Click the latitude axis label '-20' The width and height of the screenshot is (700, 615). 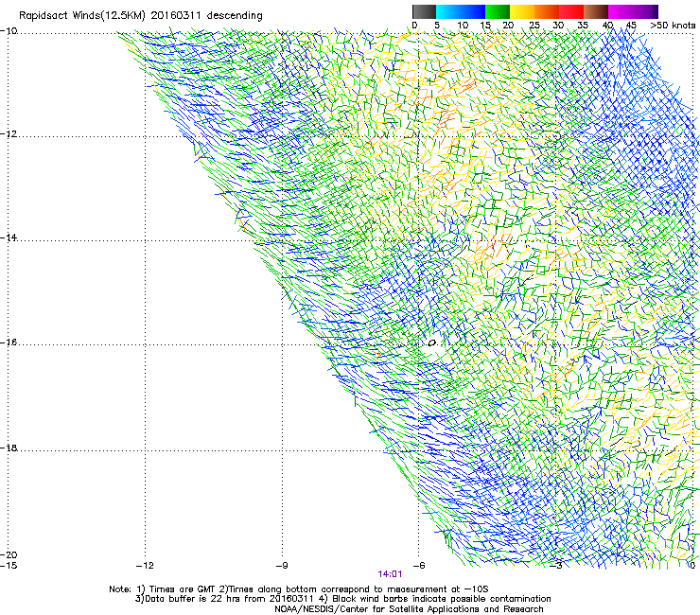tap(9, 554)
